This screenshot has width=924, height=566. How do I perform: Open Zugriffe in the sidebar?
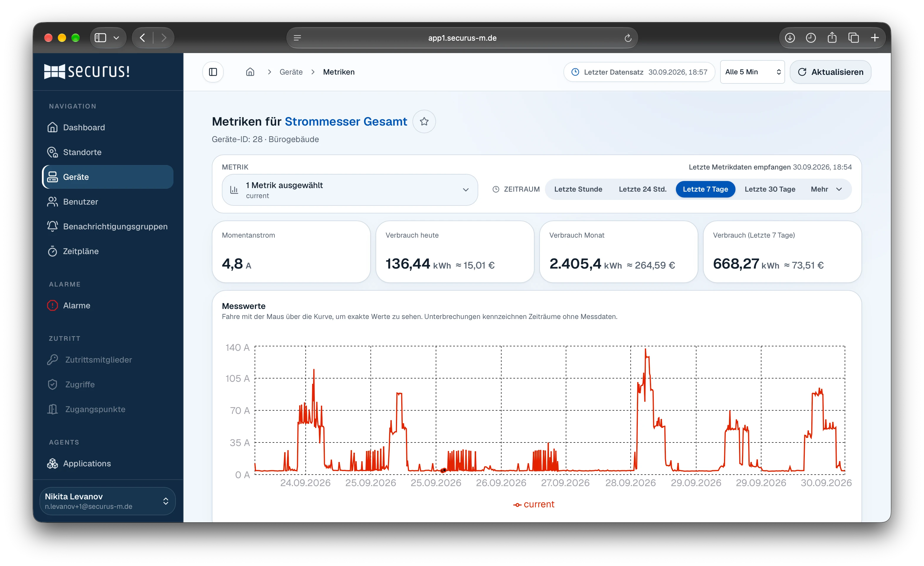coord(108,385)
